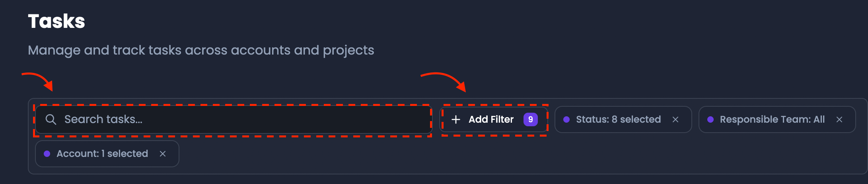
Task: Click the plus icon in Add Filter
Action: pyautogui.click(x=456, y=119)
